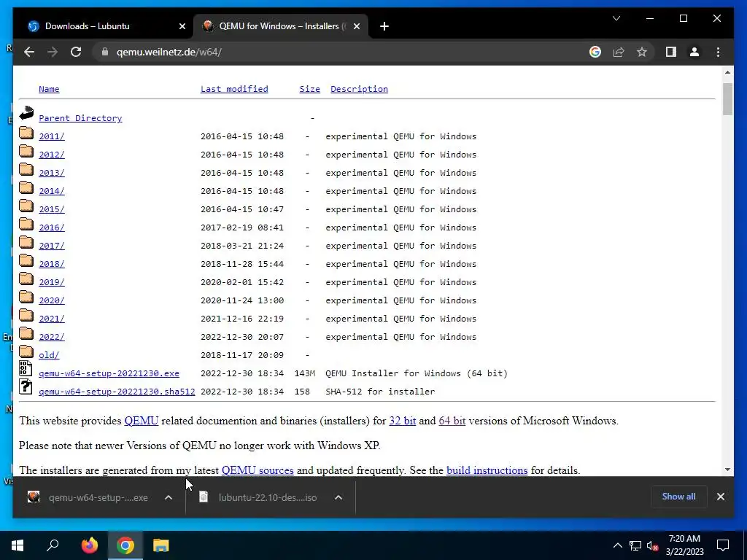Open the 2019/ directory

(x=52, y=282)
